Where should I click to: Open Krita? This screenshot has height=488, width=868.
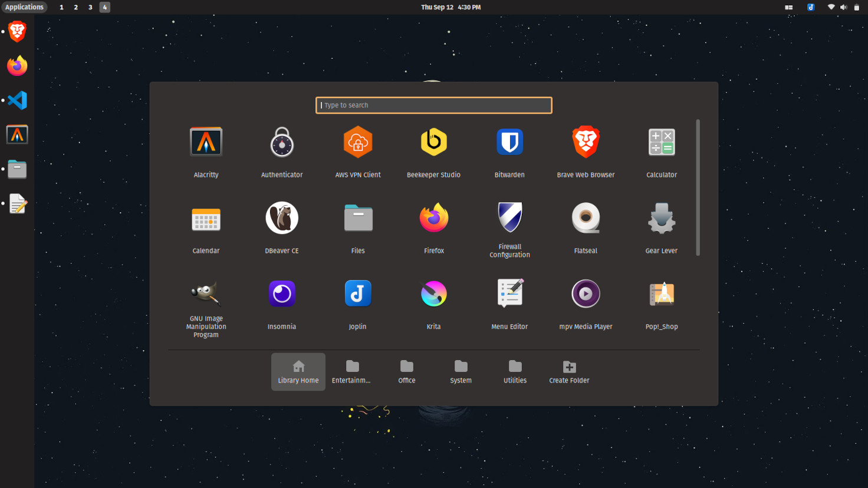434,294
